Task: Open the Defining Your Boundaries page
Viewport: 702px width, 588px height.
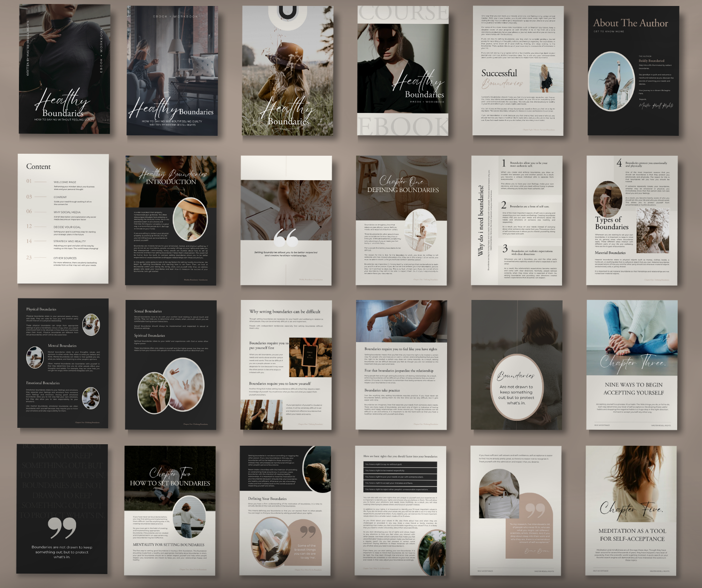Action: click(286, 510)
